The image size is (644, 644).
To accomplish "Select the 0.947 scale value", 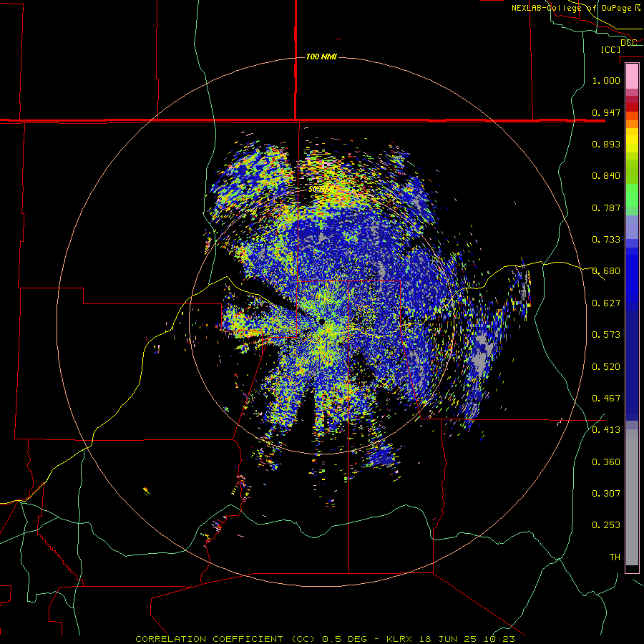I will coord(606,112).
